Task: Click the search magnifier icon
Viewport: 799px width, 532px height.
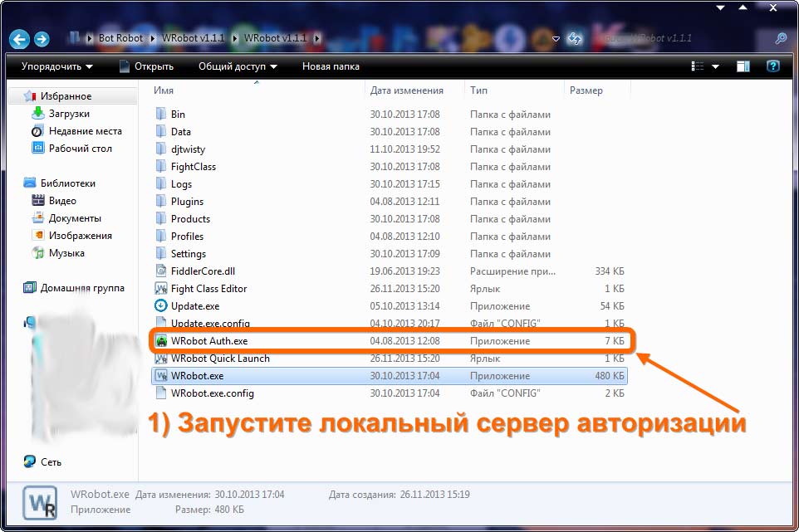Action: pyautogui.click(x=781, y=39)
